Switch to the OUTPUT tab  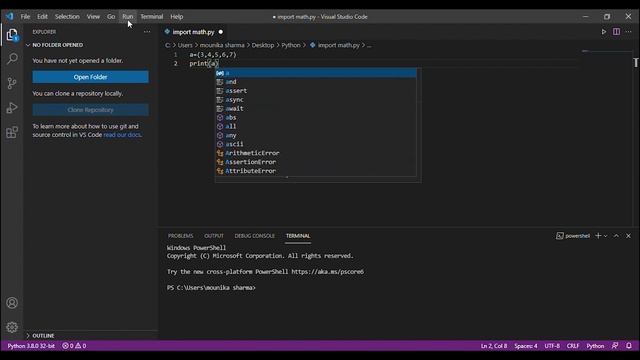(214, 236)
